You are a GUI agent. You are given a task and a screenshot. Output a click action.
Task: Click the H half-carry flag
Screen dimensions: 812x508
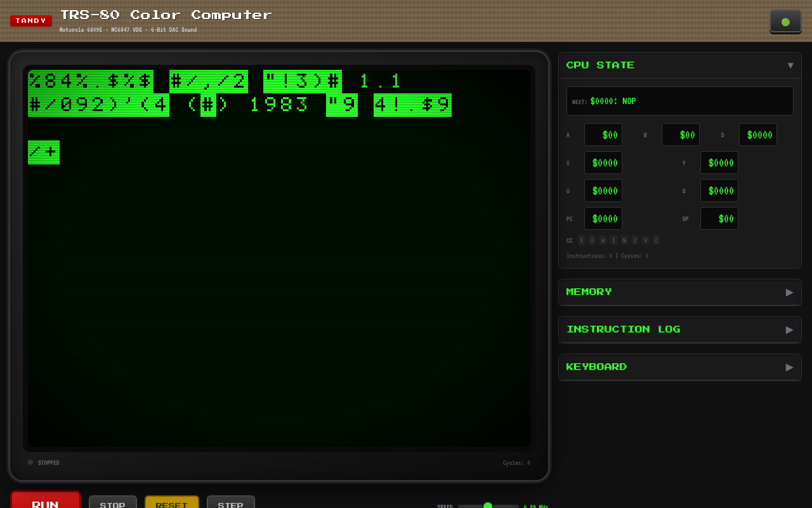(x=603, y=241)
